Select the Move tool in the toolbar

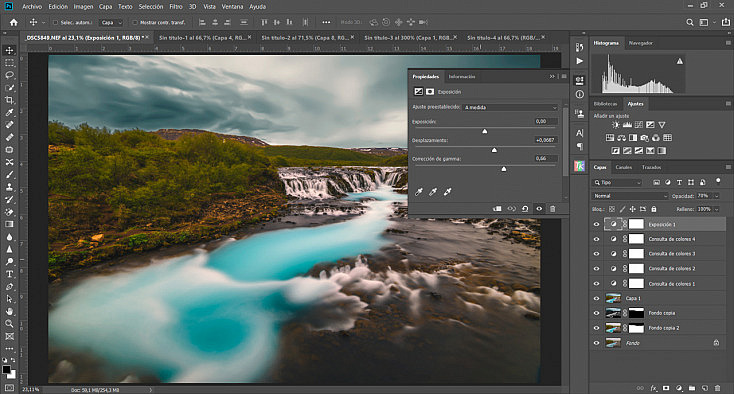[x=9, y=50]
